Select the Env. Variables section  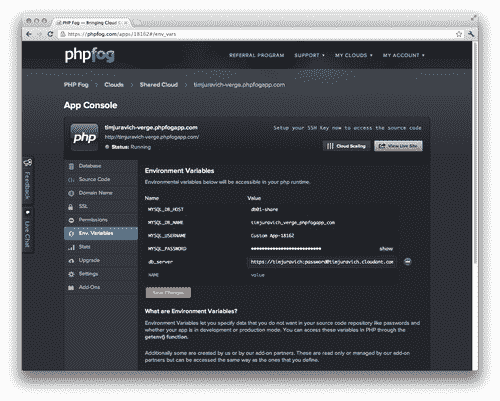[x=101, y=234]
